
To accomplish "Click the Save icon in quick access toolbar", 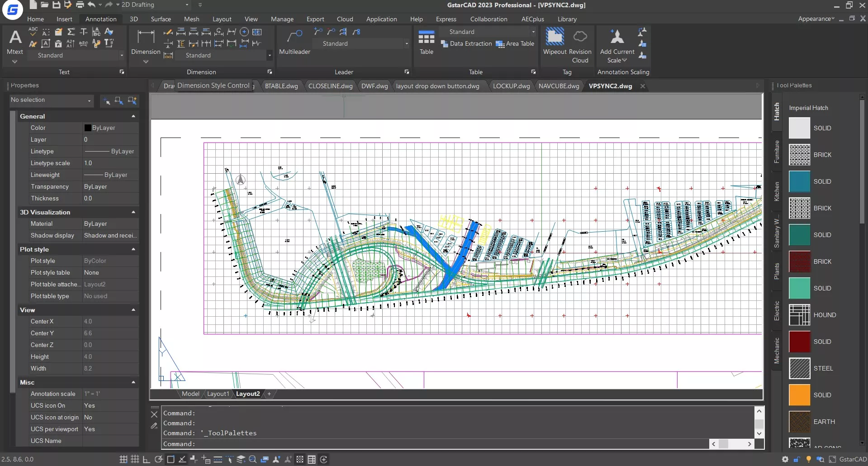I will [x=56, y=5].
